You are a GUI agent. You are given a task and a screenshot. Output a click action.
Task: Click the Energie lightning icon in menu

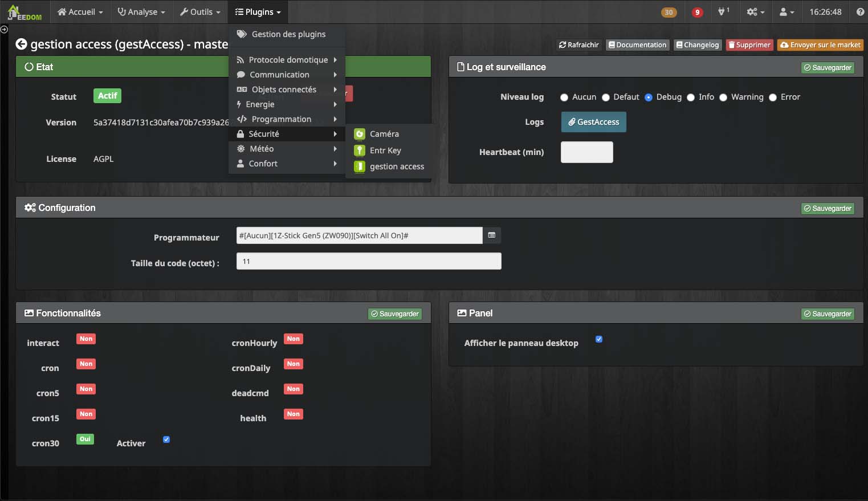(x=239, y=104)
